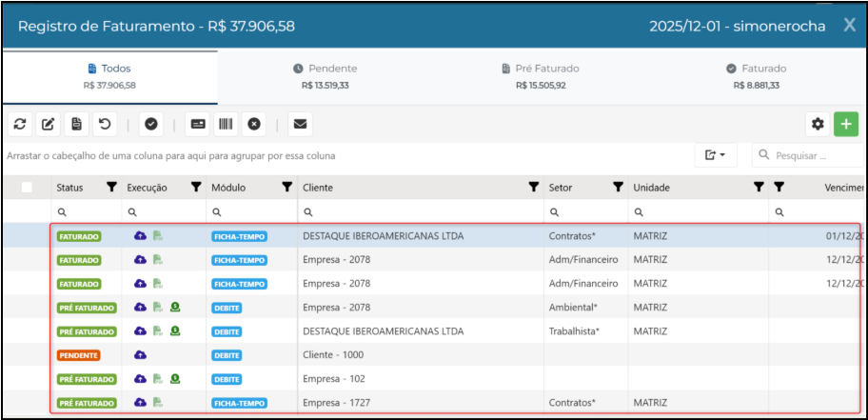The width and height of the screenshot is (868, 420).
Task: Open the filter of the unnamed column
Action: [x=779, y=188]
